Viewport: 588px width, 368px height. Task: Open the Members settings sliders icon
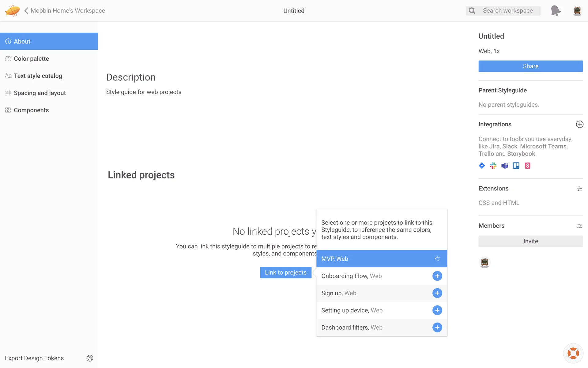click(579, 226)
